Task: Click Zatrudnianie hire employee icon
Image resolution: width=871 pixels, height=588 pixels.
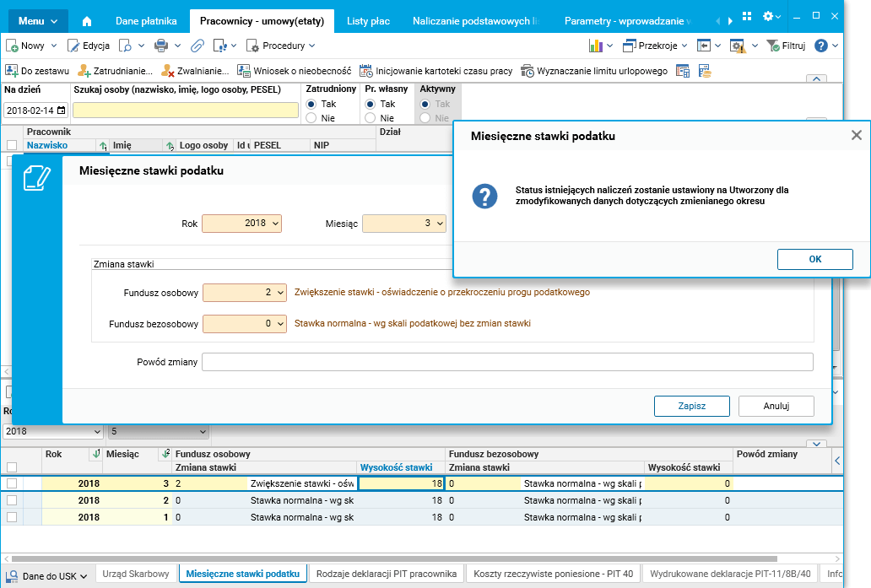Action: click(84, 71)
